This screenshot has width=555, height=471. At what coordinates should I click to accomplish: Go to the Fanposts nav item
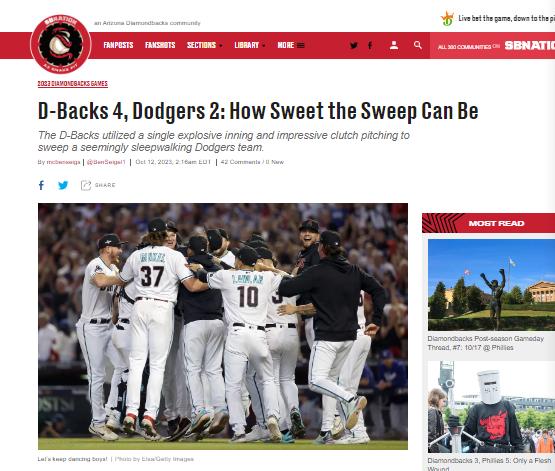[x=118, y=45]
